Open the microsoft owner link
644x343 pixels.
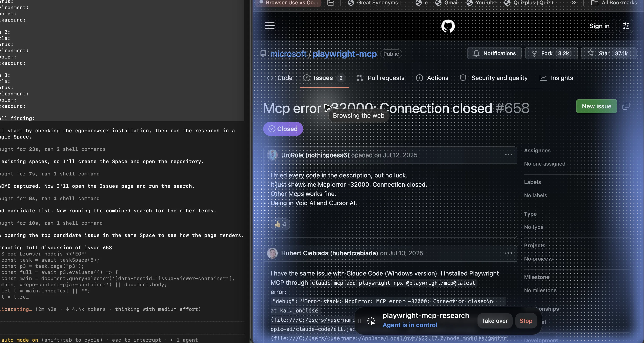288,54
